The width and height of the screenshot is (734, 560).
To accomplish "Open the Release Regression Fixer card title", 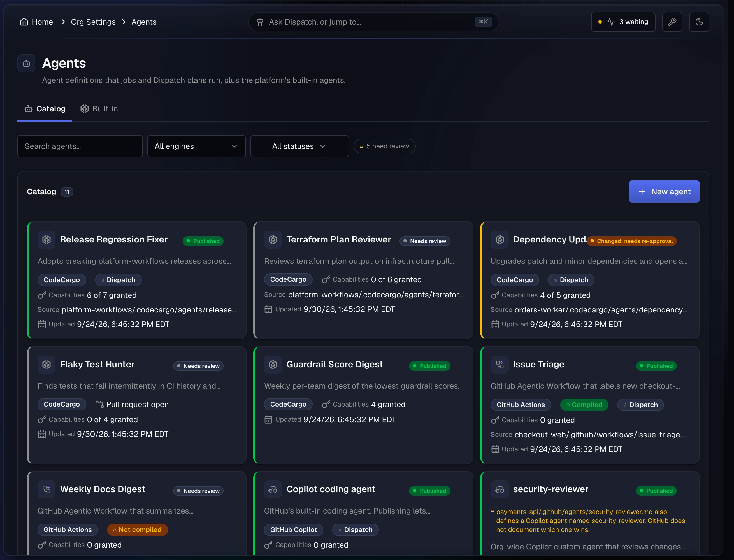I will pos(114,240).
